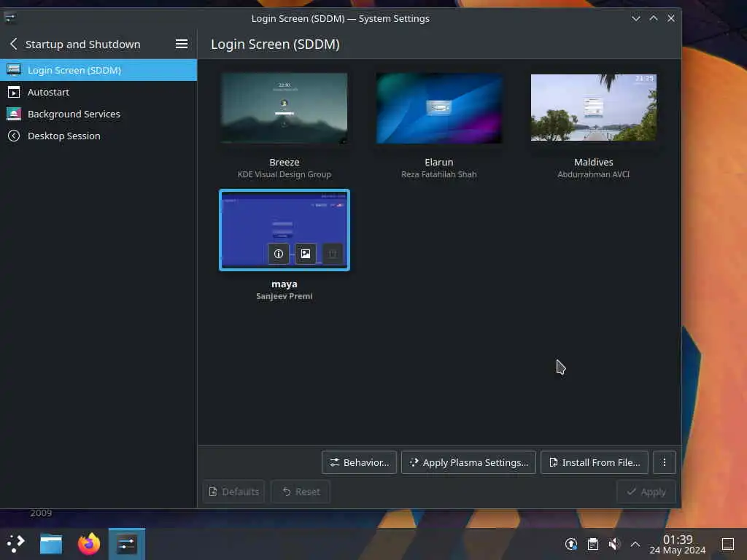The image size is (747, 560).
Task: Minimize the System Settings window
Action: coord(635,18)
